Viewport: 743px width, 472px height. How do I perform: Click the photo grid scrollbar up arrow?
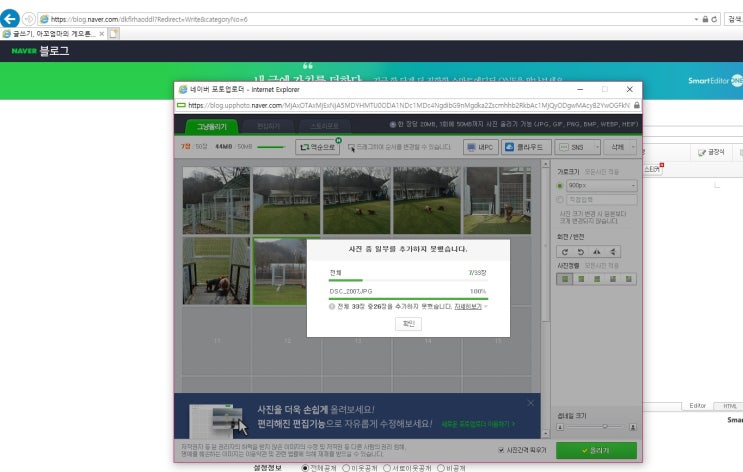[545, 164]
